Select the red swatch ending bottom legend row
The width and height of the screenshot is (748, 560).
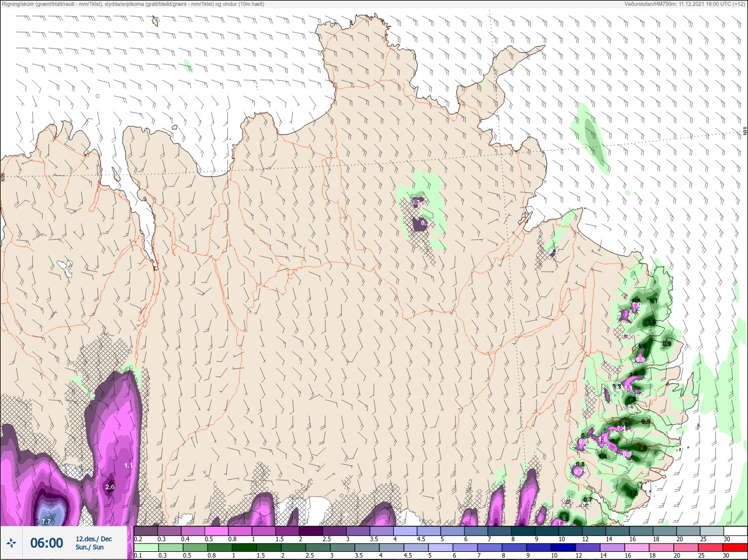click(x=735, y=548)
